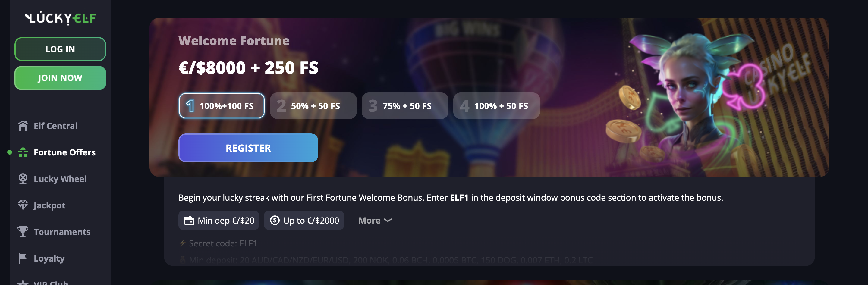Activate bonus step 4 showing 100% + 50 FS
The image size is (868, 285).
tap(496, 105)
